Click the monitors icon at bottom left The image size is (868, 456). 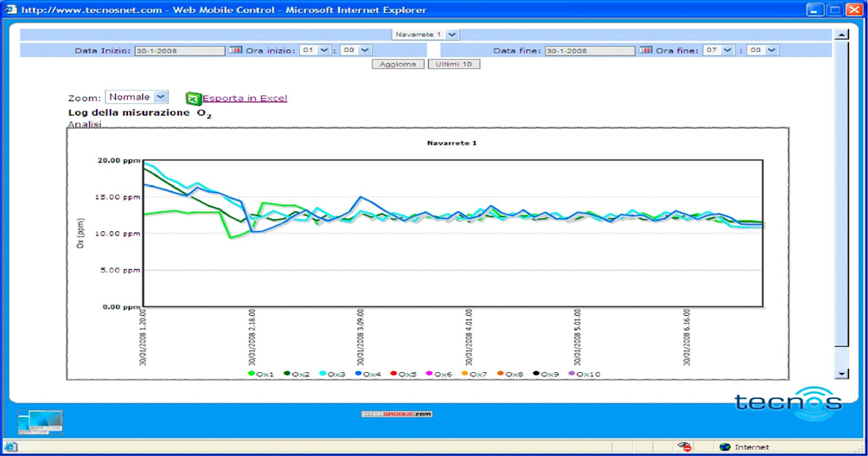40,422
